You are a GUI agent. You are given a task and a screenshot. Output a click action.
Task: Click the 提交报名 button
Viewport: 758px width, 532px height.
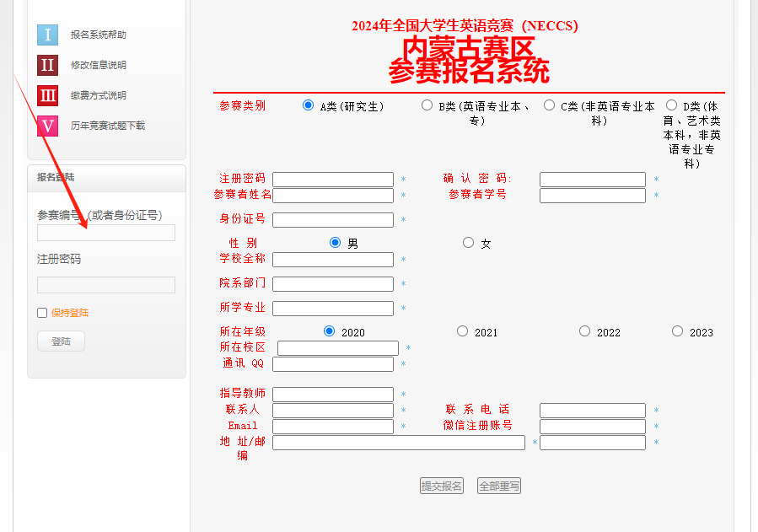click(x=442, y=486)
